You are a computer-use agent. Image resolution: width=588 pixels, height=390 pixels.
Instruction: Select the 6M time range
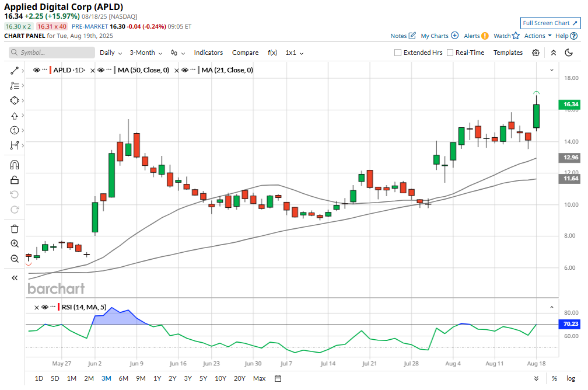click(x=124, y=378)
